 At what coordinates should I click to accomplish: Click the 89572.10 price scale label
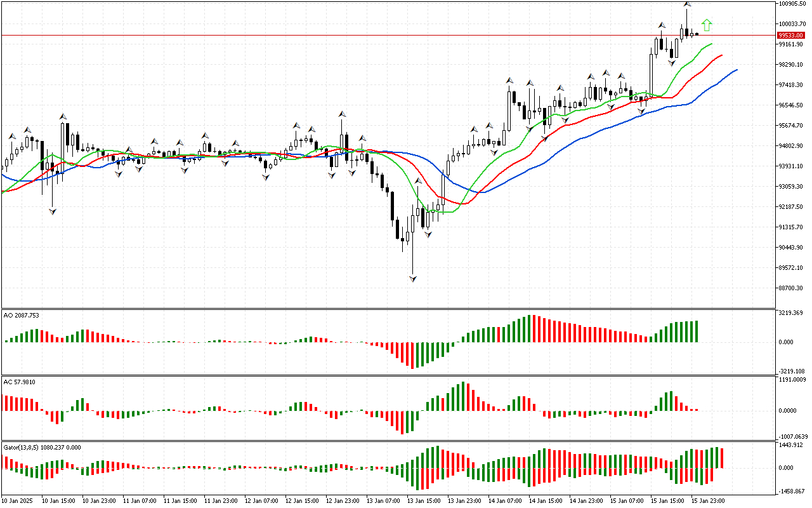coord(791,268)
